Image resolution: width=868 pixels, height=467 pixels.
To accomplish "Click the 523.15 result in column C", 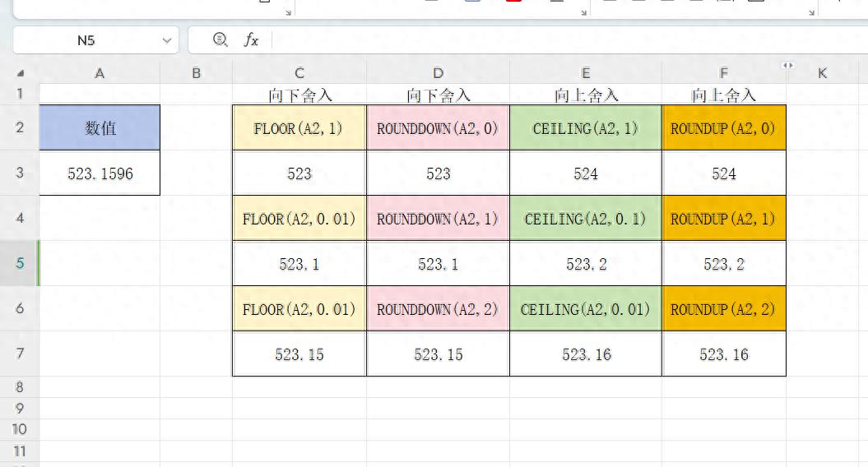I will (299, 354).
